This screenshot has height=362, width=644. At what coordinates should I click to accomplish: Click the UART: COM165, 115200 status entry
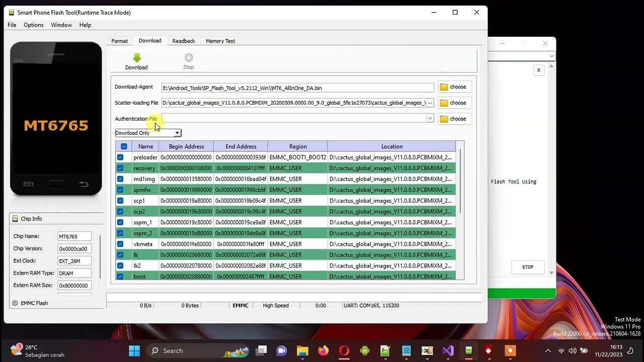coord(371,305)
